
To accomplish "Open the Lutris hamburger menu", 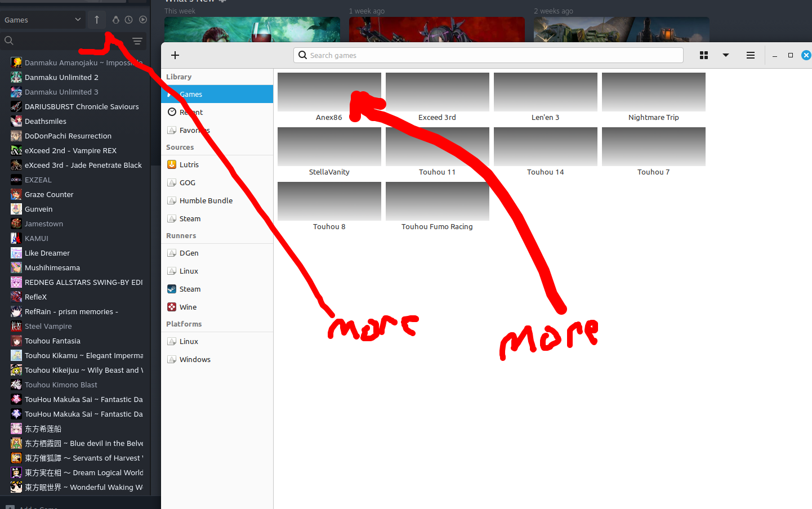I will coord(751,55).
